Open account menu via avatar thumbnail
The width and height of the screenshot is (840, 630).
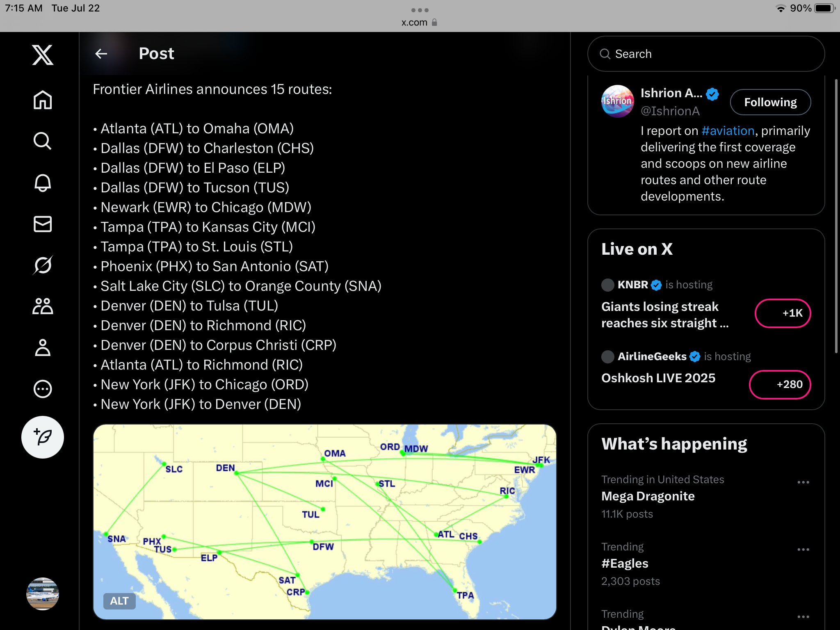coord(43,594)
